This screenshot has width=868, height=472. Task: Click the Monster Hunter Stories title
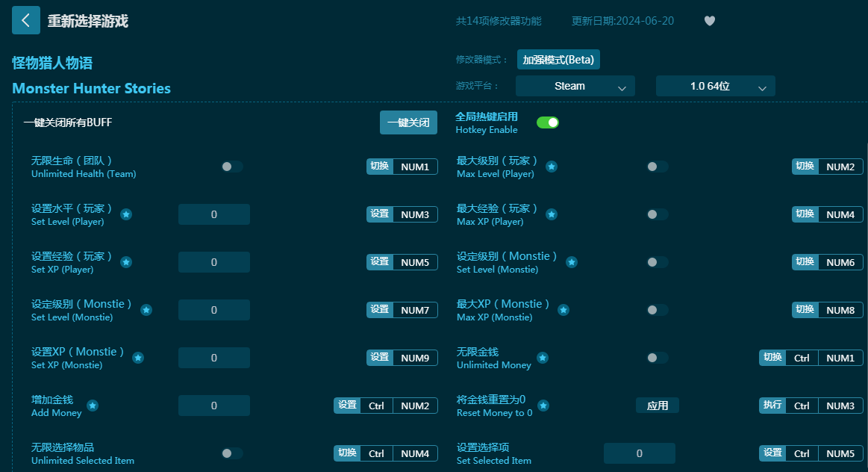click(x=91, y=89)
